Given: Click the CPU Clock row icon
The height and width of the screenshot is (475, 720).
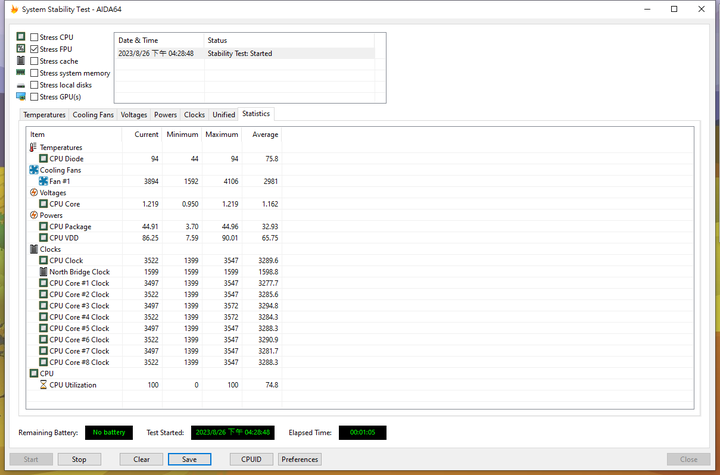Looking at the screenshot, I should [43, 260].
